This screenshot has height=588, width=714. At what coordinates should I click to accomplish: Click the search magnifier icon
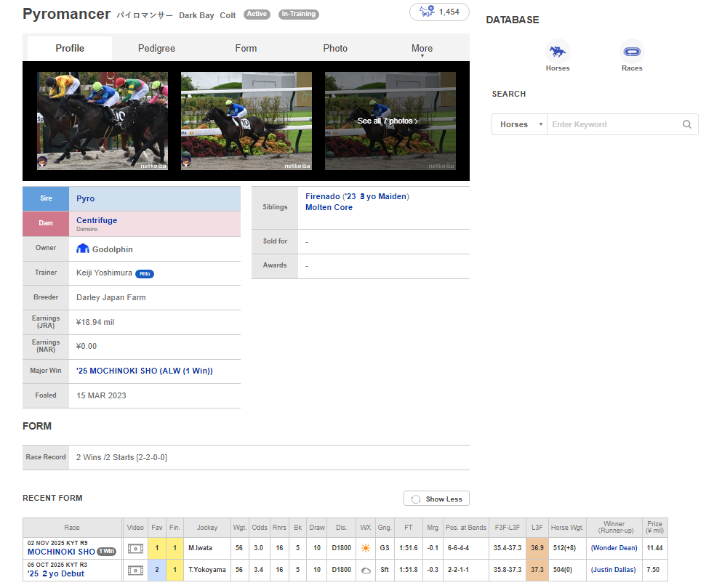[686, 124]
